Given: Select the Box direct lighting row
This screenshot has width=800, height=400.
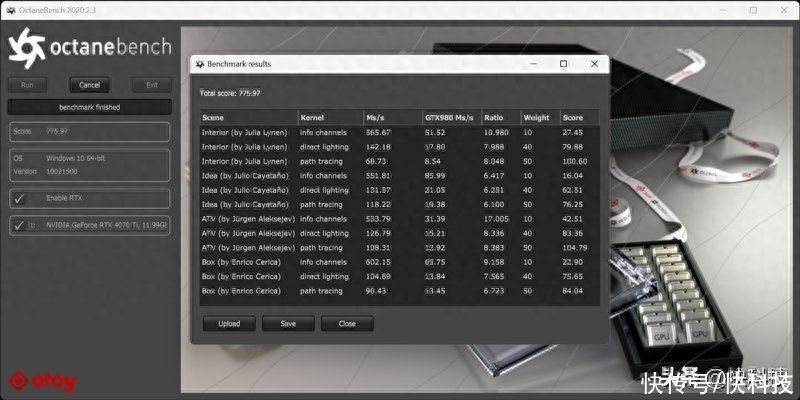Looking at the screenshot, I should point(399,277).
